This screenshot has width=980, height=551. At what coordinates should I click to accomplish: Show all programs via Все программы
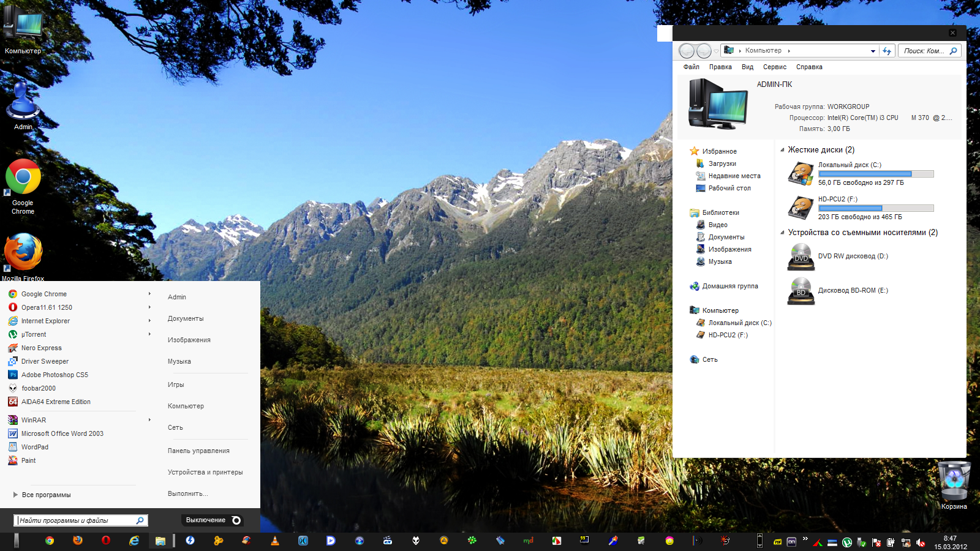tap(46, 495)
